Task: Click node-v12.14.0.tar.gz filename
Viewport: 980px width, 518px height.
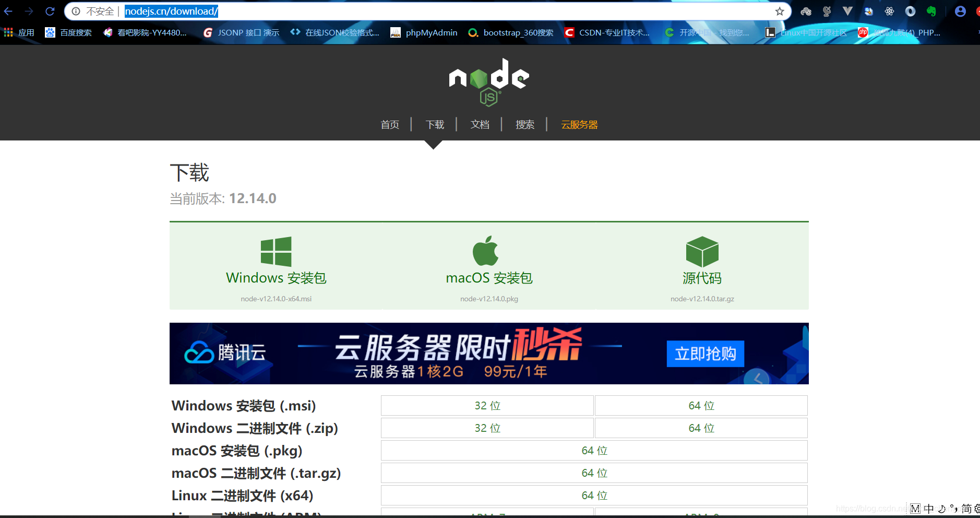Action: tap(702, 299)
